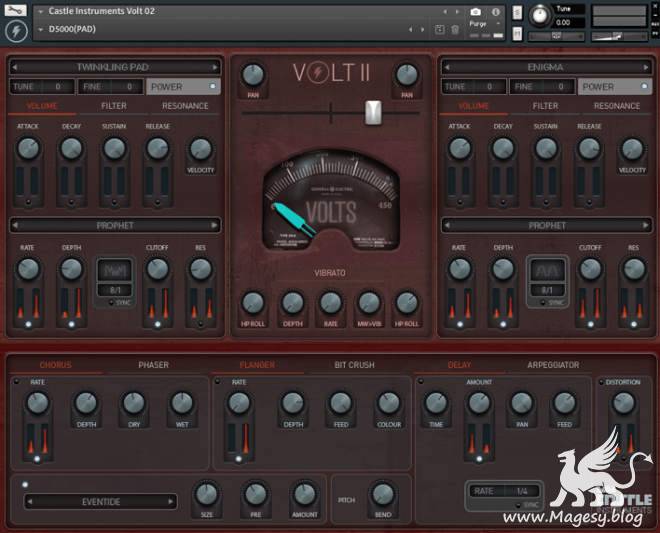Select previous sound left of TWINKLING PAD
The image size is (660, 533).
[15, 67]
